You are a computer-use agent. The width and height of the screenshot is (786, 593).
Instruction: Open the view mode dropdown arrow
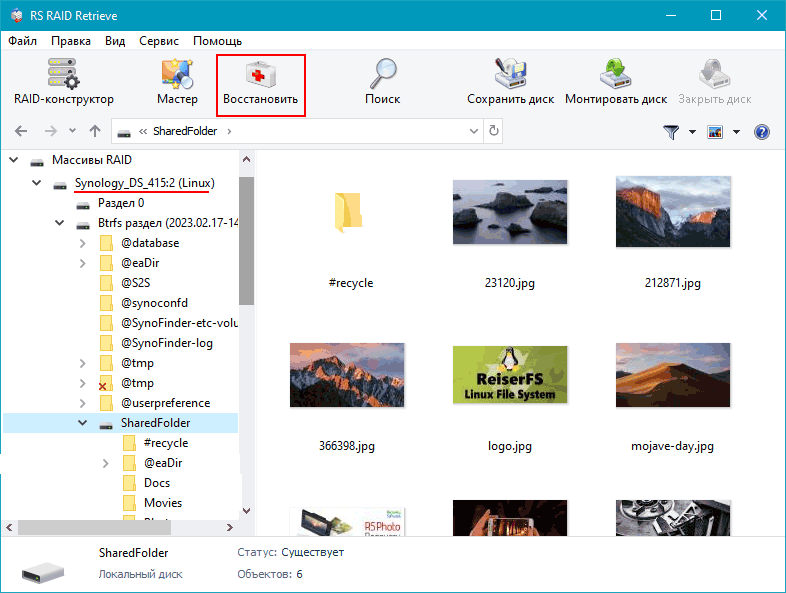(x=736, y=132)
